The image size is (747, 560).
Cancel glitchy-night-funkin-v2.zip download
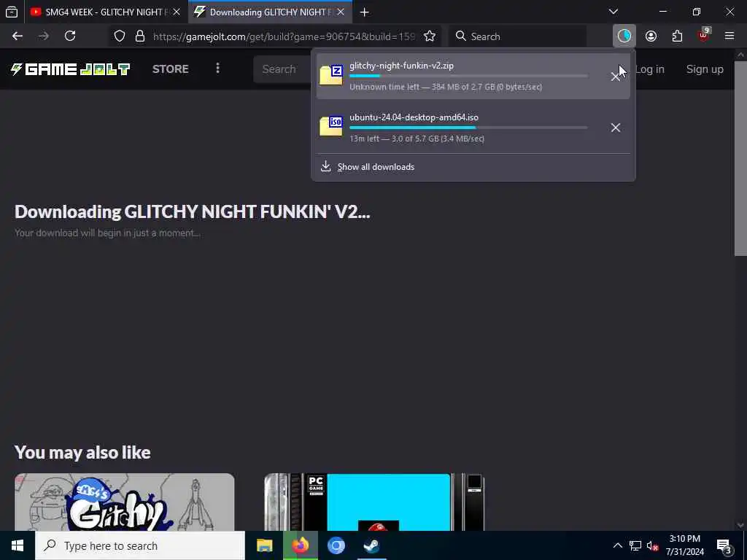tap(616, 77)
